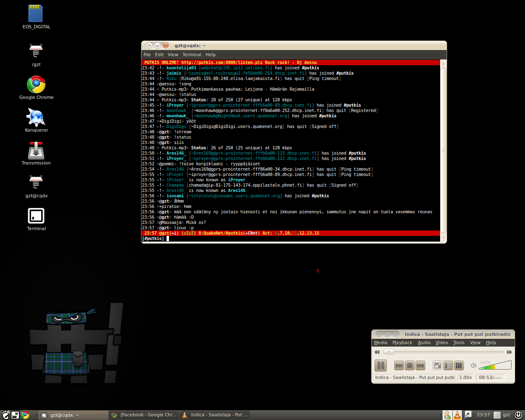525x420 pixels.
Task: Expand the VLC Playback menu
Action: pyautogui.click(x=402, y=342)
